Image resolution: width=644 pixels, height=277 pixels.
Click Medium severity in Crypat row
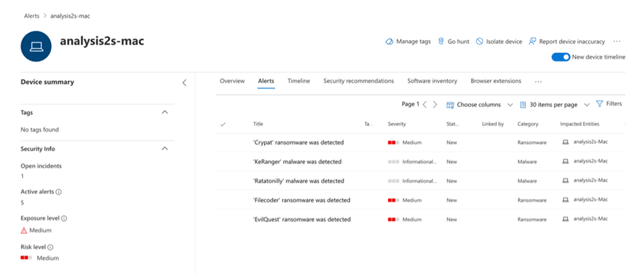tap(412, 142)
